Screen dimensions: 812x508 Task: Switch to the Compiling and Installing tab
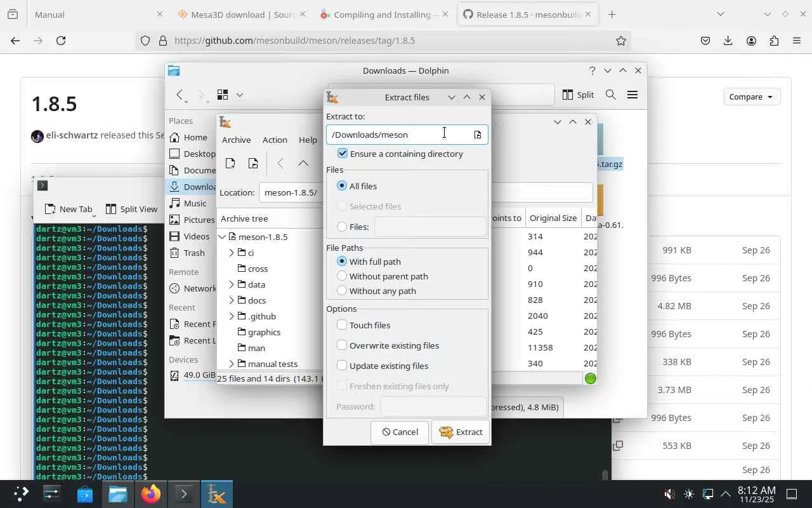pos(385,14)
